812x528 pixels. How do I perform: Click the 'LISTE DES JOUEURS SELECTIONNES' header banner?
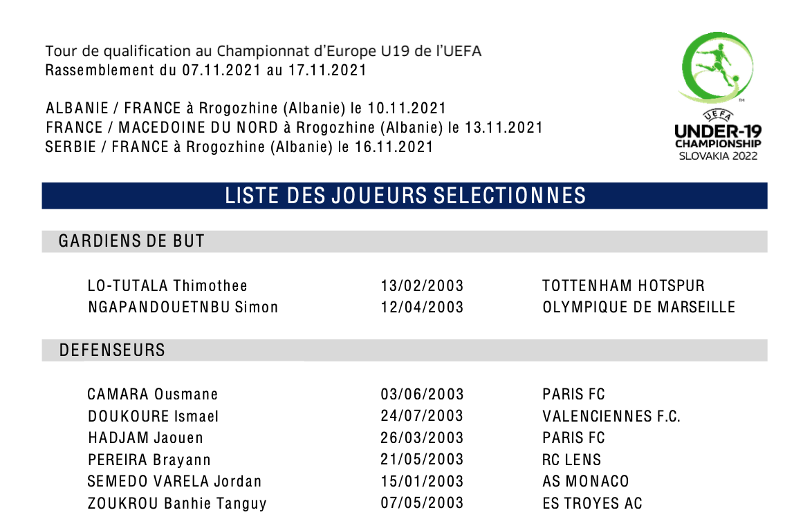pyautogui.click(x=405, y=196)
